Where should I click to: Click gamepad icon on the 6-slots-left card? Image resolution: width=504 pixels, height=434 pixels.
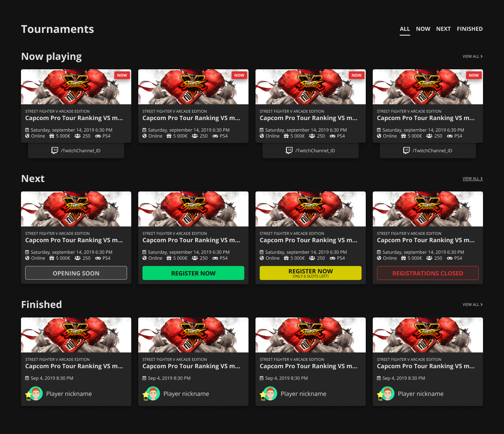click(332, 258)
